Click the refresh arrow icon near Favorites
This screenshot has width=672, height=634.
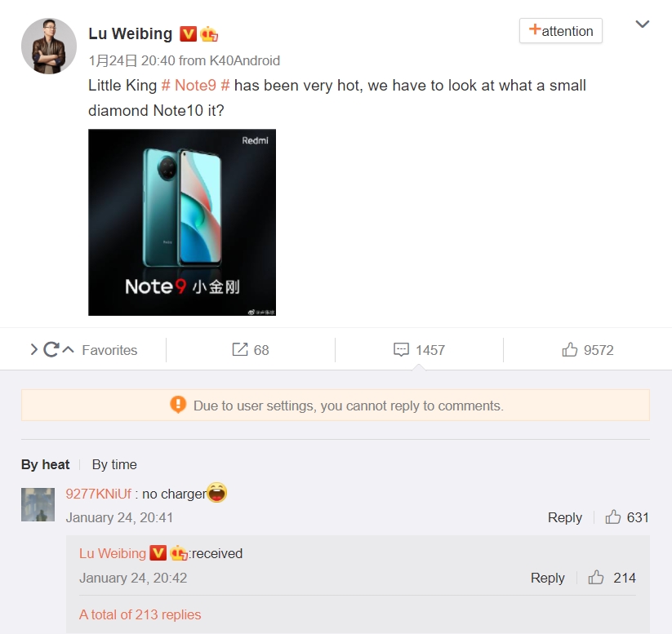51,349
